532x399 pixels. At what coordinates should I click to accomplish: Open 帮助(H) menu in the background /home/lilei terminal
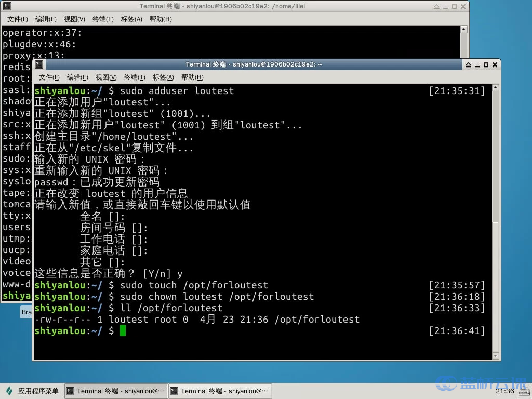click(x=160, y=19)
